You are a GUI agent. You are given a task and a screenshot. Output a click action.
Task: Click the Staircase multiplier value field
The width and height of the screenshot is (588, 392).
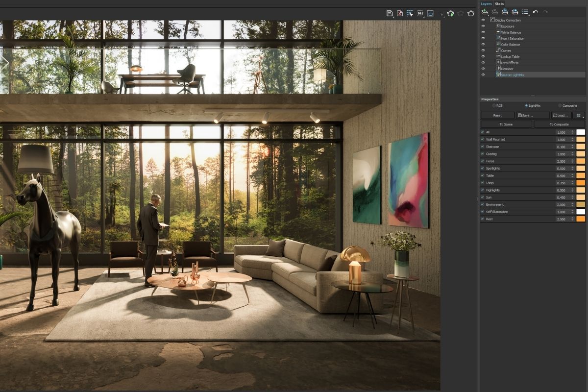coord(561,147)
